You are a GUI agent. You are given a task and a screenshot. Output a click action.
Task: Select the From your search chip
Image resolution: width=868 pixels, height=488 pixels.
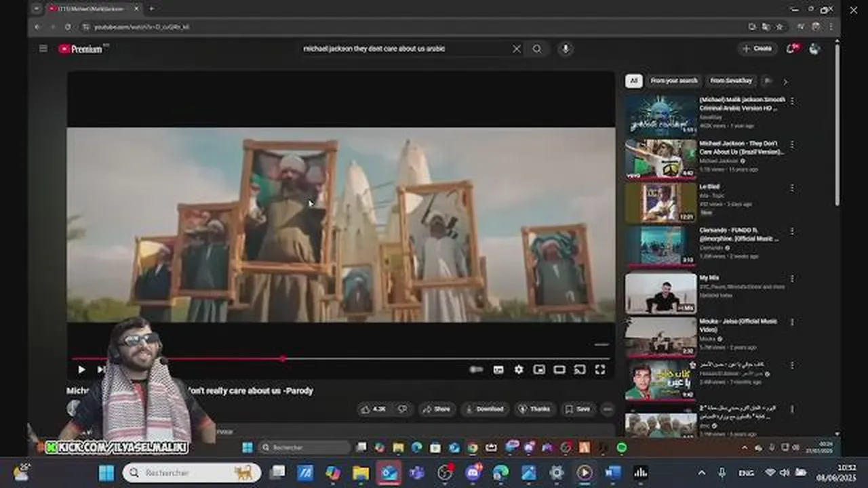pos(674,81)
